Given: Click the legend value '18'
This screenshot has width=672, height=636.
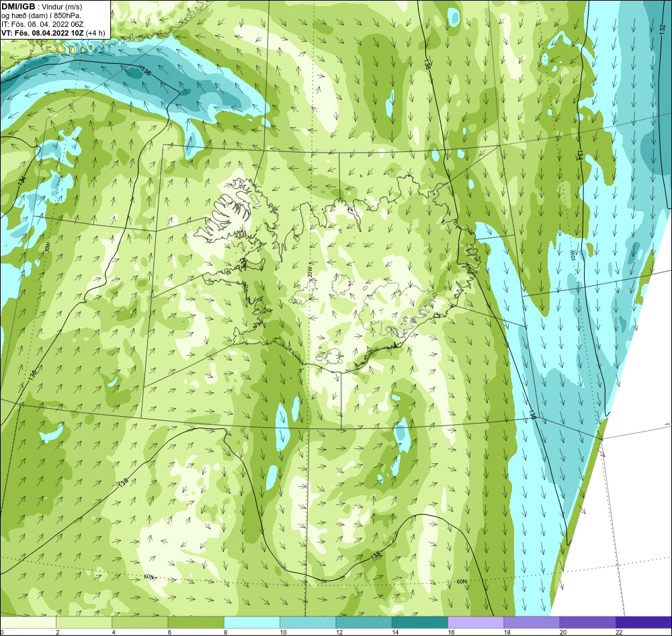Looking at the screenshot, I should click(507, 632).
